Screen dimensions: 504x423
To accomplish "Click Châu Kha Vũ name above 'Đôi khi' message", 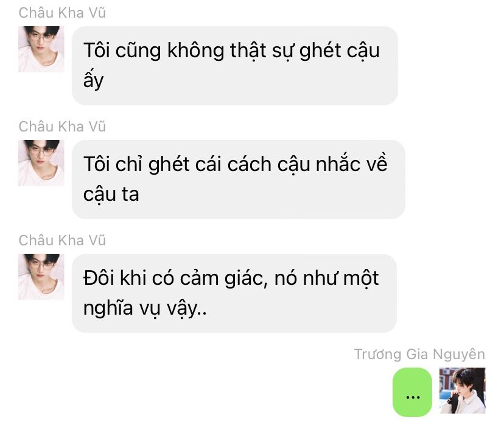I will [62, 240].
